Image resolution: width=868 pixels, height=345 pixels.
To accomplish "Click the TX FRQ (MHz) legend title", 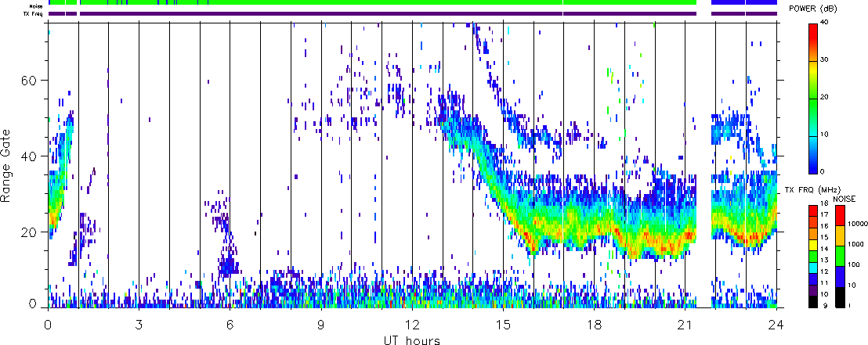I will pos(812,189).
